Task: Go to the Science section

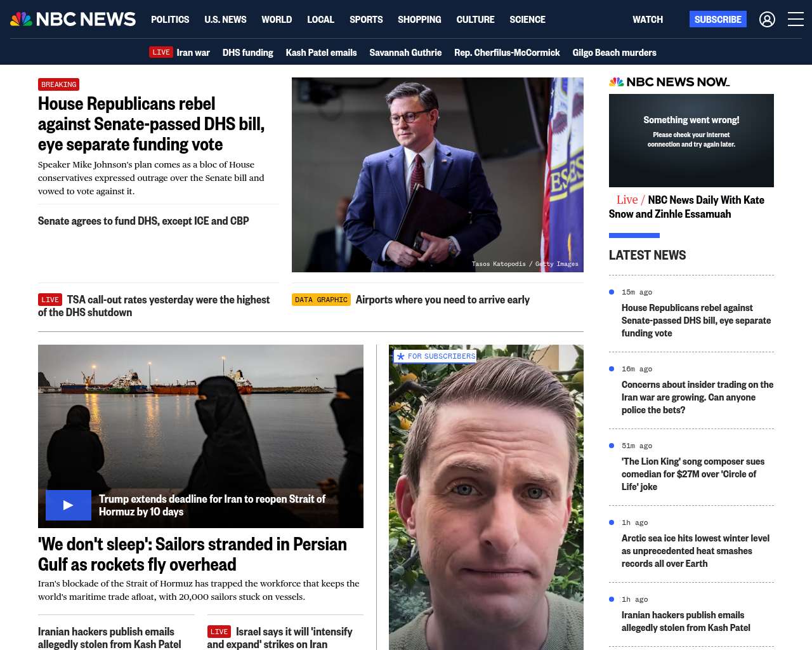Action: [x=527, y=20]
